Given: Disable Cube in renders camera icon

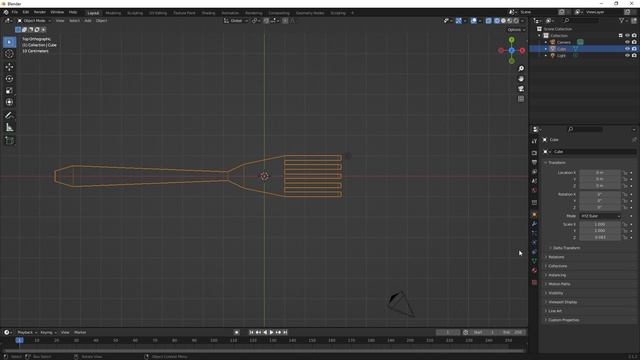Looking at the screenshot, I should coord(634,49).
